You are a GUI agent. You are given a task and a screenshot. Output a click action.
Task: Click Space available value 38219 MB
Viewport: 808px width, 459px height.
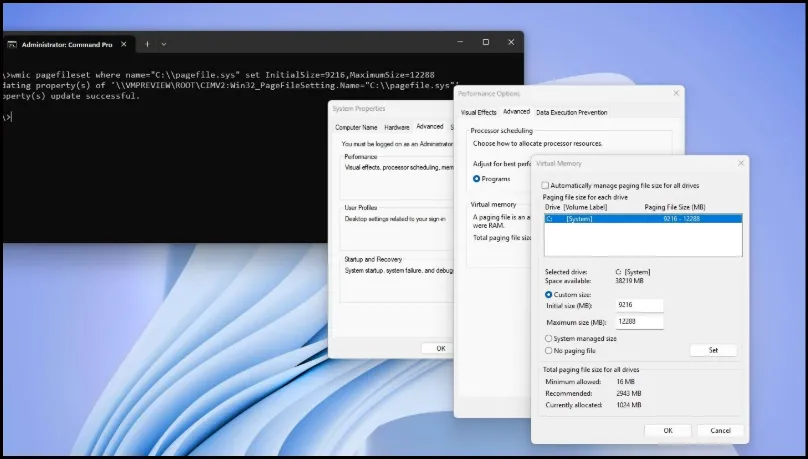click(629, 281)
